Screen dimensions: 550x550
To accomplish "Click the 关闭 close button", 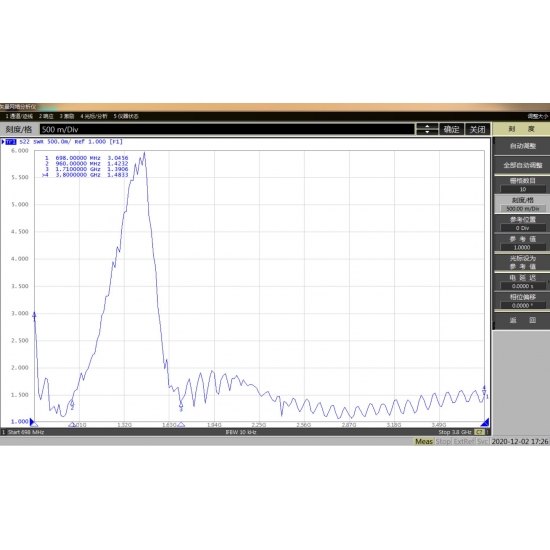I will coord(477,129).
